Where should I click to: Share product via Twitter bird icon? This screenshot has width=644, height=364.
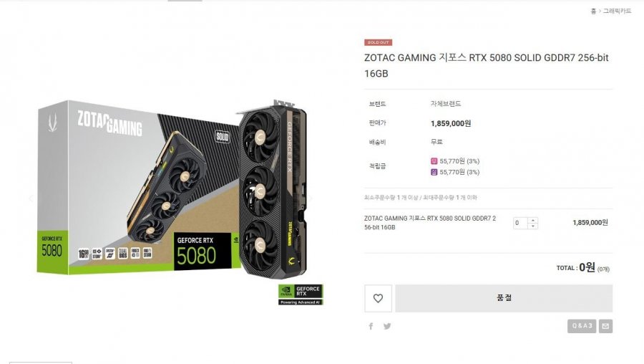coord(387,326)
